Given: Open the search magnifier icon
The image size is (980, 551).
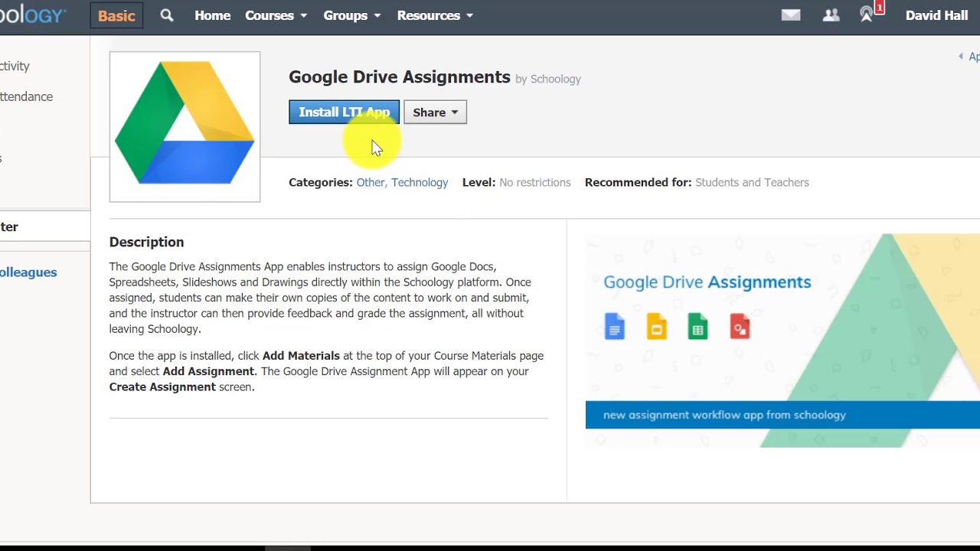Looking at the screenshot, I should (x=167, y=15).
